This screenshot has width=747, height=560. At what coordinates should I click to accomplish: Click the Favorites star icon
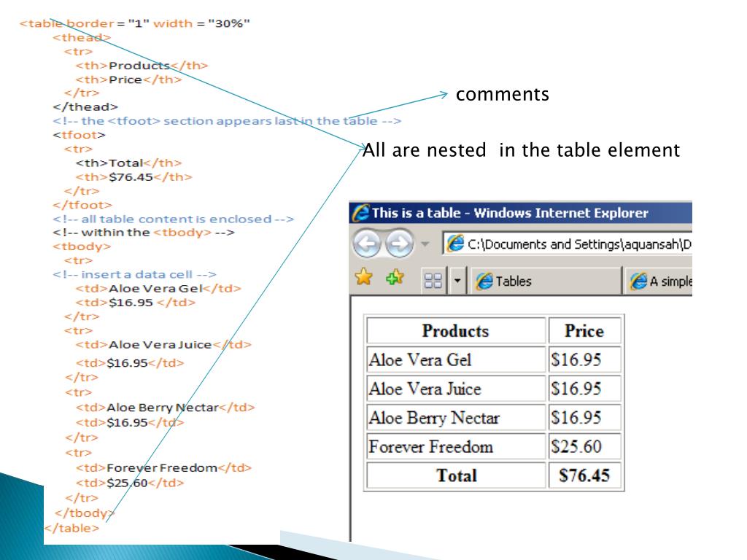pyautogui.click(x=364, y=276)
